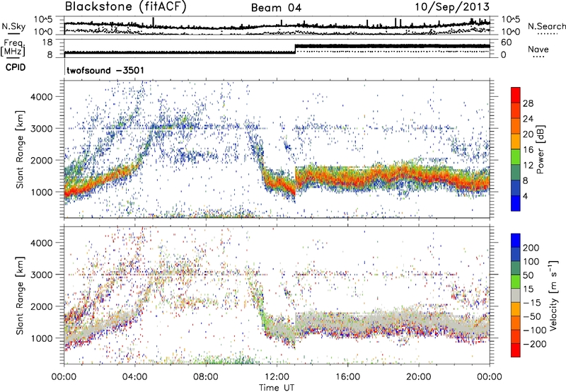Click the date "10/Sep/2013"
The height and width of the screenshot is (392, 566).
pyautogui.click(x=452, y=7)
